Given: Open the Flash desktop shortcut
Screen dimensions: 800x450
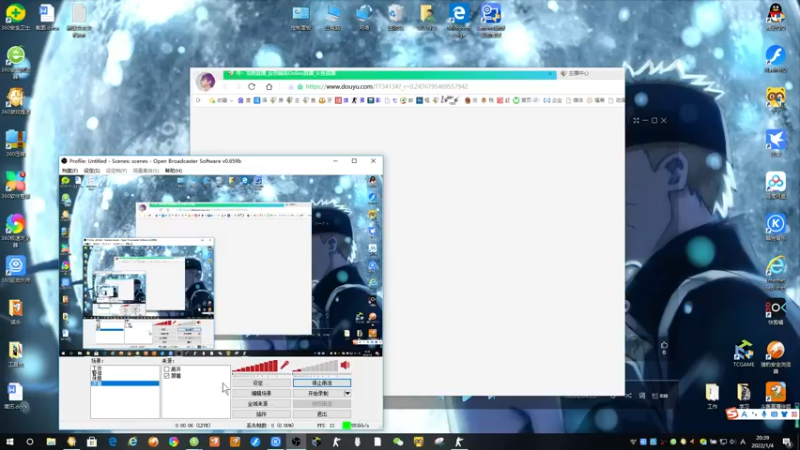Looking at the screenshot, I should (x=776, y=59).
